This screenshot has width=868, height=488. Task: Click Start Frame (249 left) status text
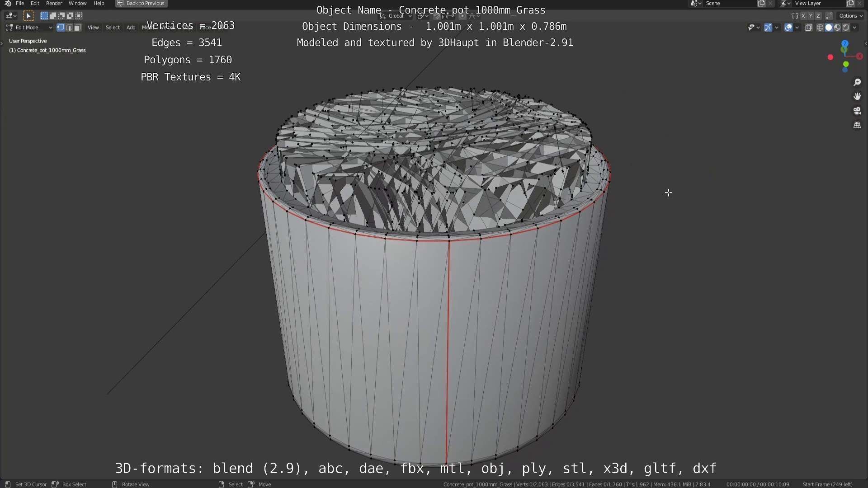pos(828,484)
